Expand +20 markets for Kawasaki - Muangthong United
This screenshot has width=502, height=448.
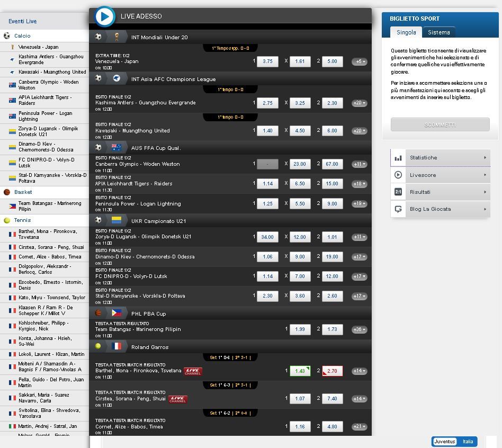point(359,131)
